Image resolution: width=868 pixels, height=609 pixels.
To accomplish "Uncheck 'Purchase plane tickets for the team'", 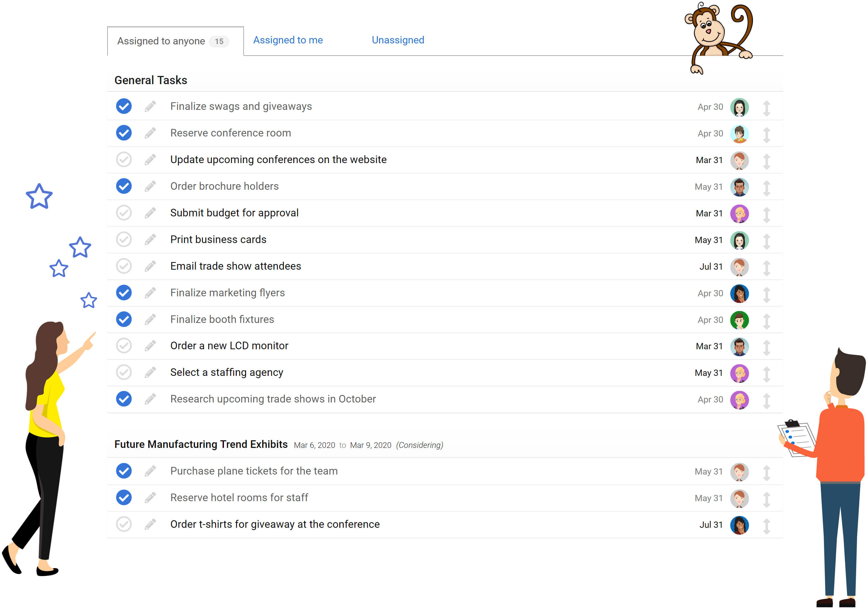I will point(124,471).
